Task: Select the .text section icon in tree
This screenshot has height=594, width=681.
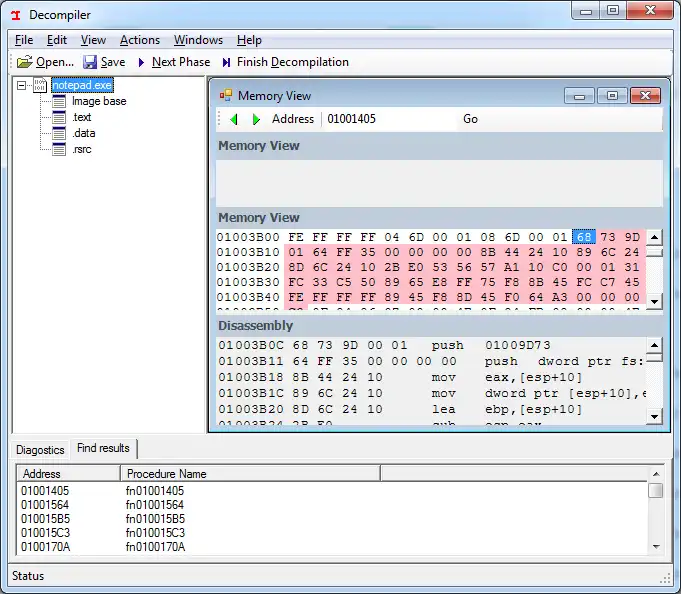Action: tap(59, 117)
